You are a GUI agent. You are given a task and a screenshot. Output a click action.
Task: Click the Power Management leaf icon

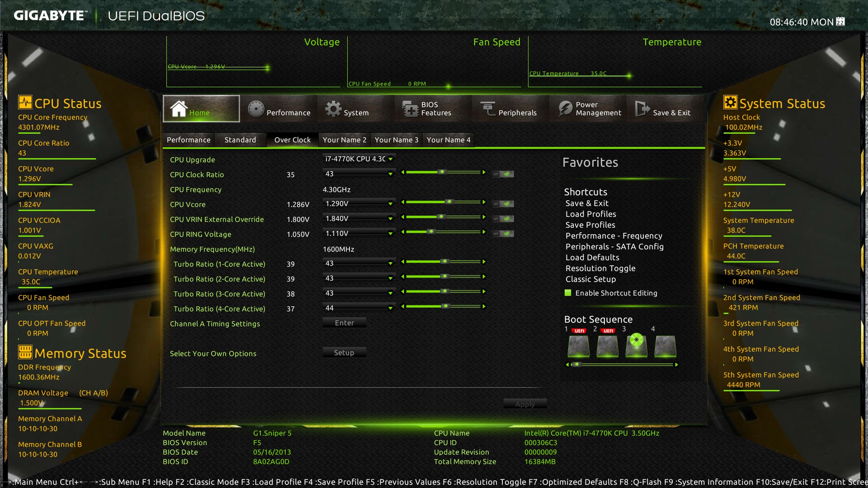click(565, 109)
